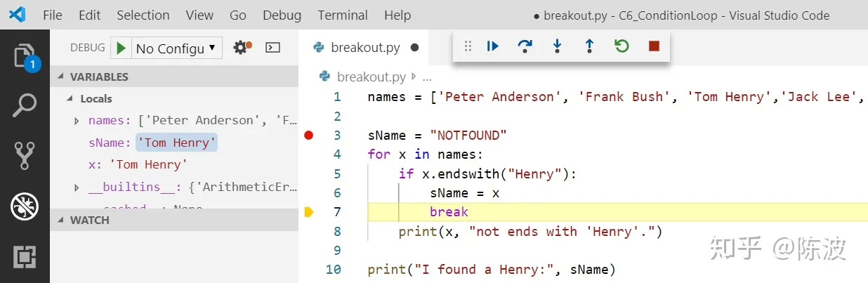Image resolution: width=868 pixels, height=283 pixels.
Task: Click the DEBUG label in sidebar header
Action: point(87,48)
